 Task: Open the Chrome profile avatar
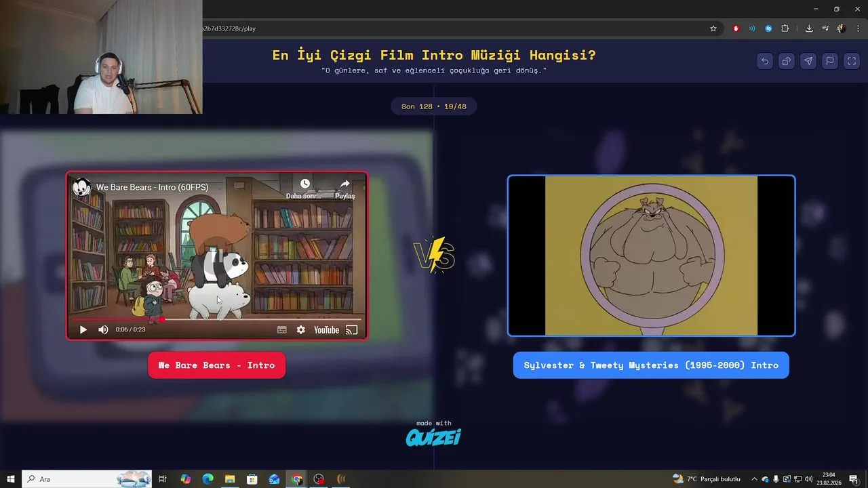pyautogui.click(x=842, y=28)
